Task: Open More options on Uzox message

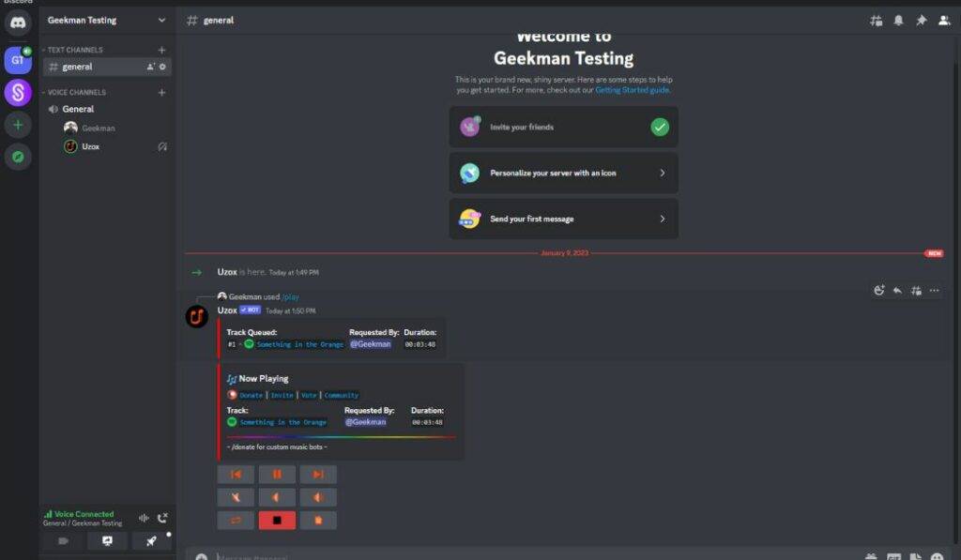Action: pos(934,291)
